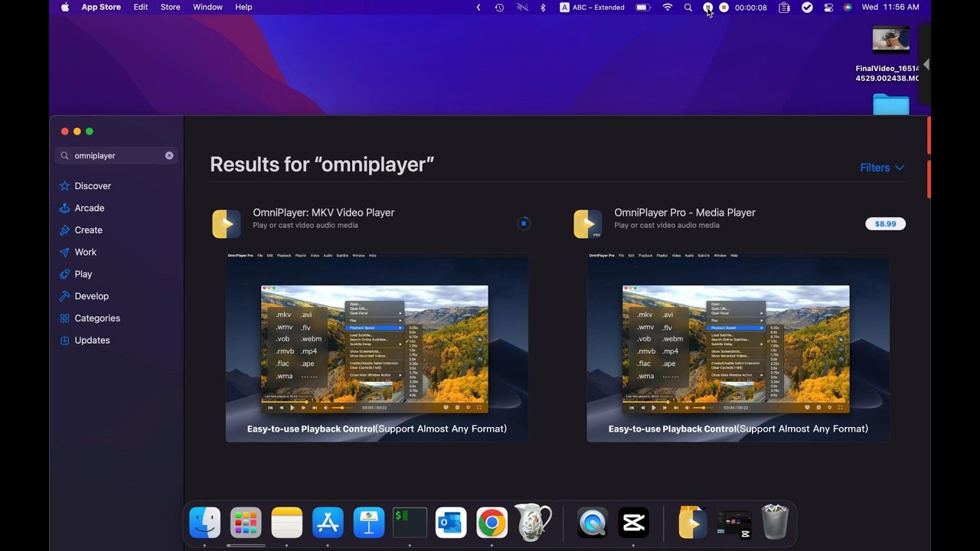The height and width of the screenshot is (551, 980).
Task: Open the Edit menu
Action: [141, 7]
